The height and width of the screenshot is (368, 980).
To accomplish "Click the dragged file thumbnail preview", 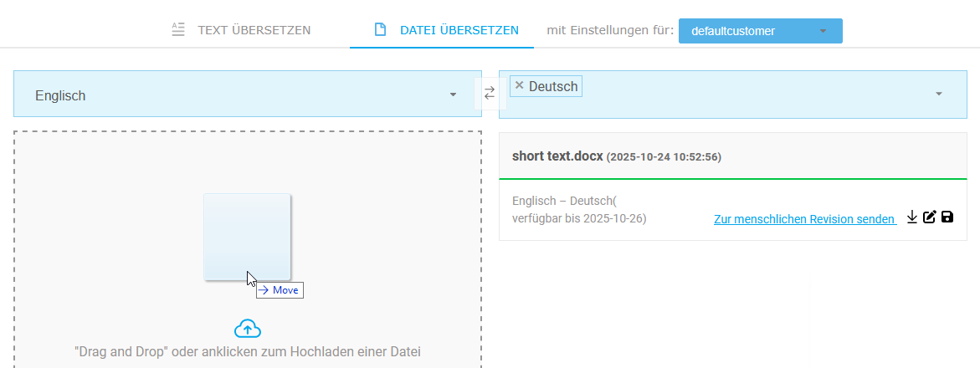I will 247,237.
